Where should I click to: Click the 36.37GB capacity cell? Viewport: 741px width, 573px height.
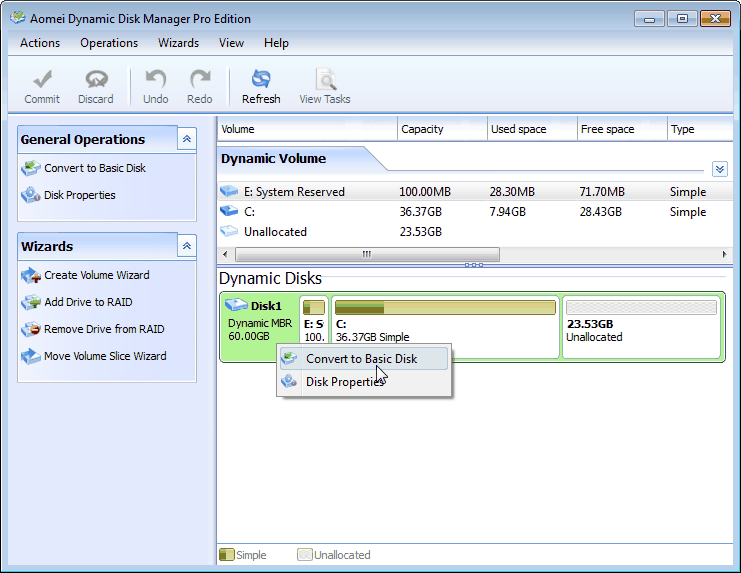(x=421, y=212)
